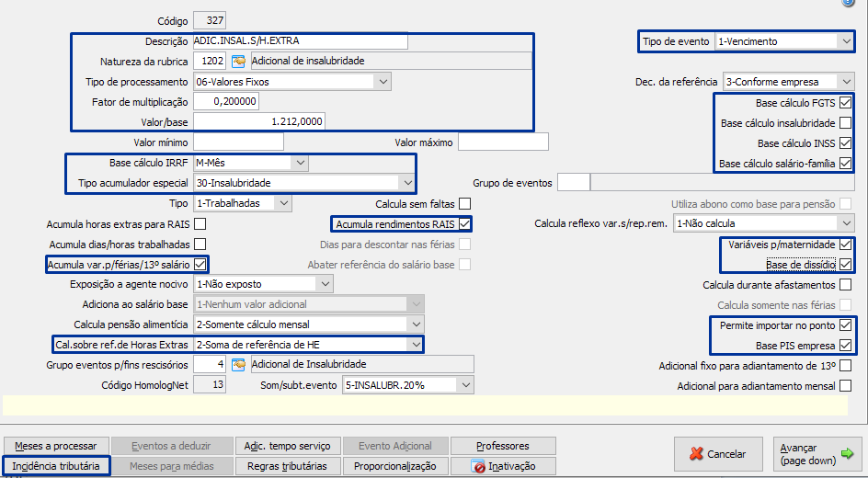Enable Adicional para adiantamento mensal checkbox
Viewport: 868px width, 478px height.
[x=845, y=385]
